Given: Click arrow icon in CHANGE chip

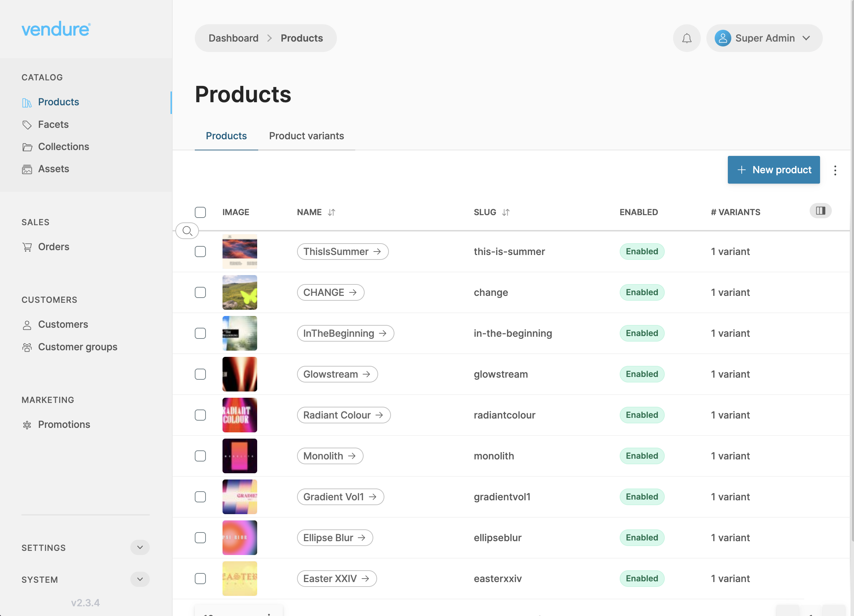Looking at the screenshot, I should point(353,293).
